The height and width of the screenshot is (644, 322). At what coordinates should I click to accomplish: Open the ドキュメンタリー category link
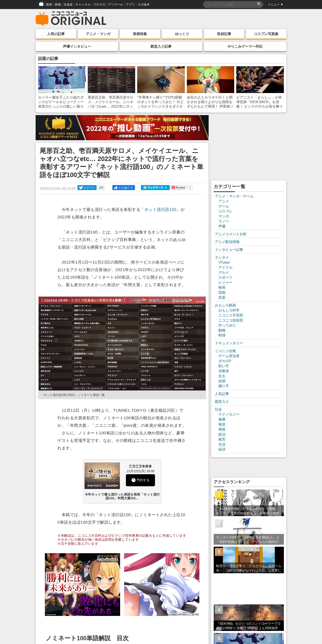(x=229, y=343)
